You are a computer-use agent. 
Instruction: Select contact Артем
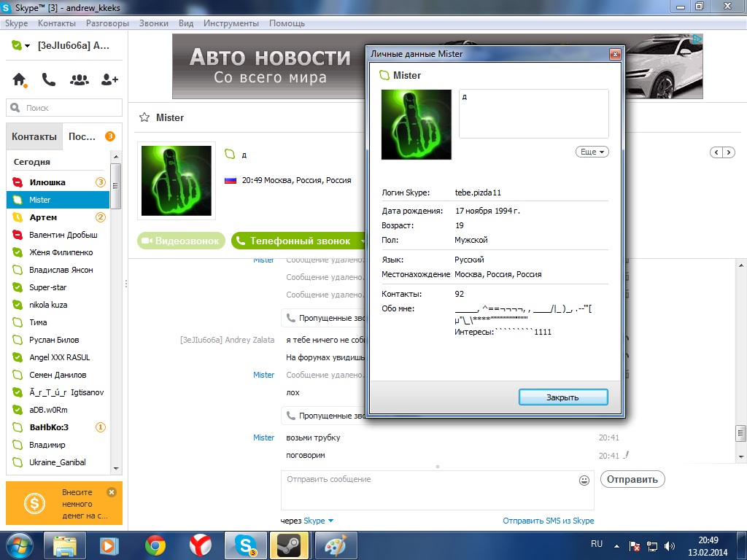point(58,217)
